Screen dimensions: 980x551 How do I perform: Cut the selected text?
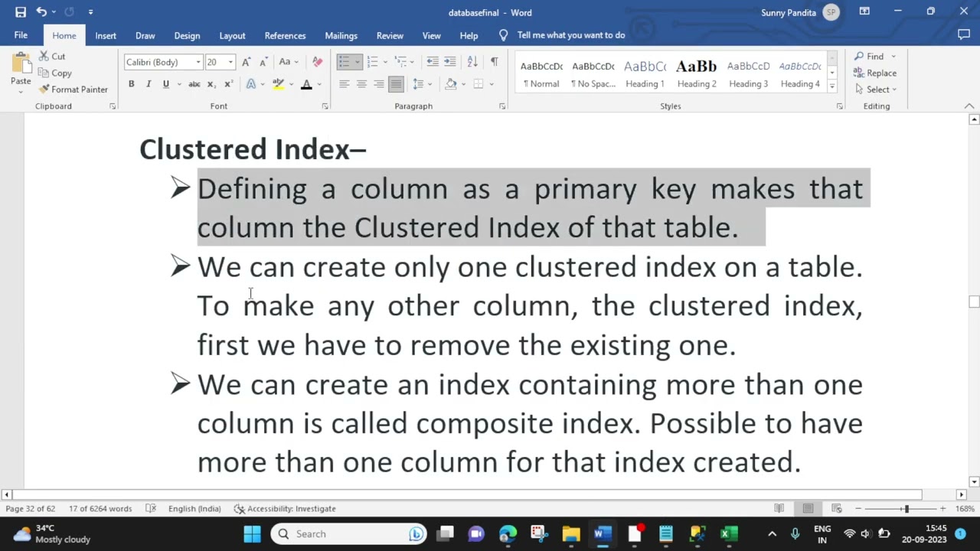(x=52, y=57)
